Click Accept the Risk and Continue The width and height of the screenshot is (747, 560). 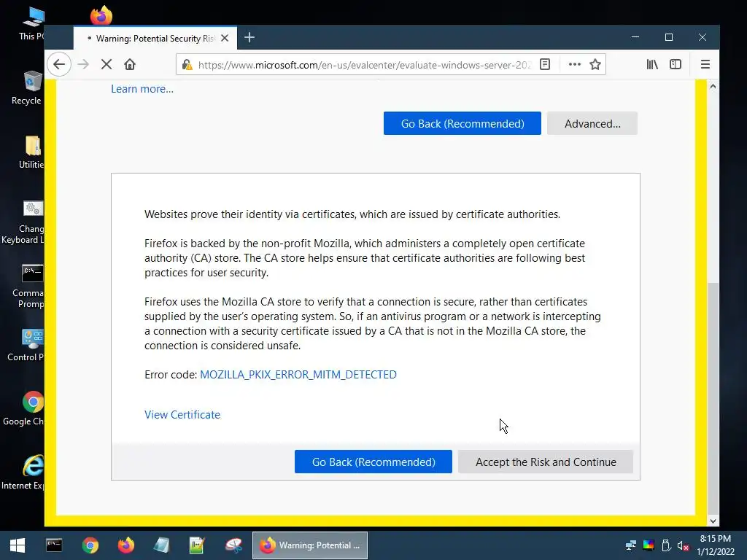click(x=546, y=462)
